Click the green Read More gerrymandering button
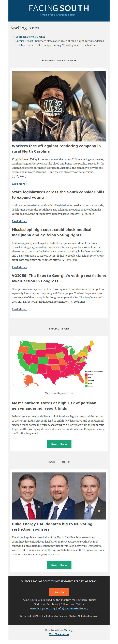Image resolution: width=118 pixels, height=644 pixels. [59, 444]
